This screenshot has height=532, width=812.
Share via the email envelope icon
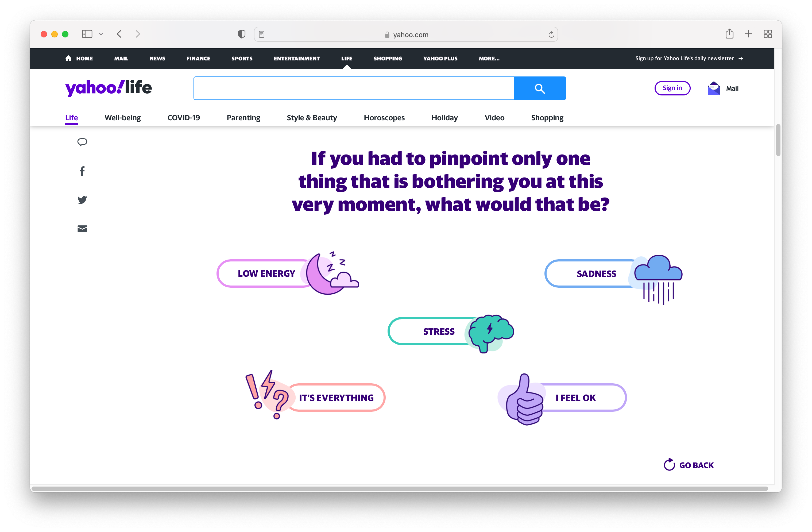[x=82, y=229]
